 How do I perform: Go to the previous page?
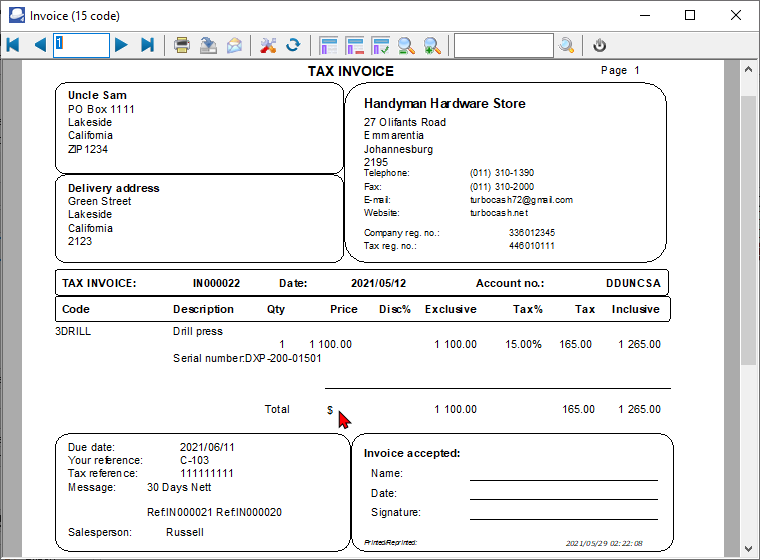pos(40,45)
